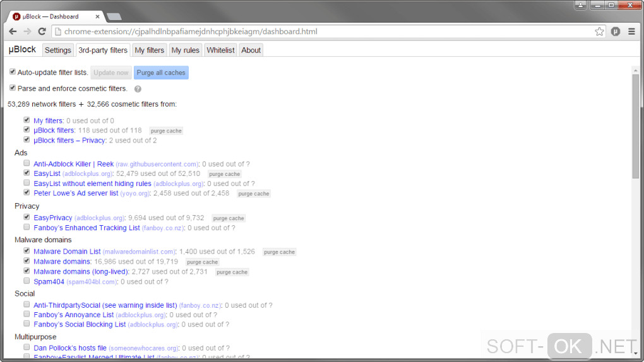
Task: Uncheck the EasyPrivacy checkbox
Action: (27, 217)
